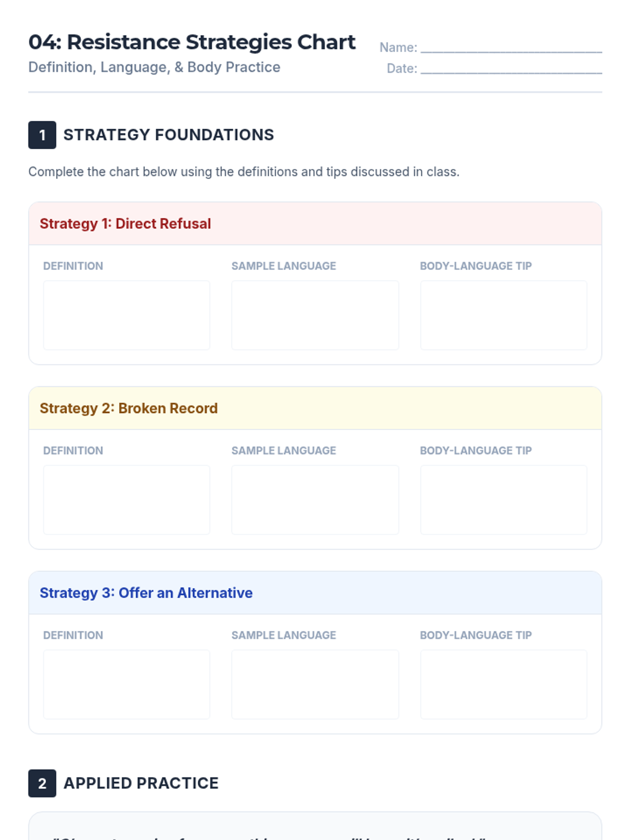Click the Strategy Foundations heading
The width and height of the screenshot is (630, 840).
(169, 135)
